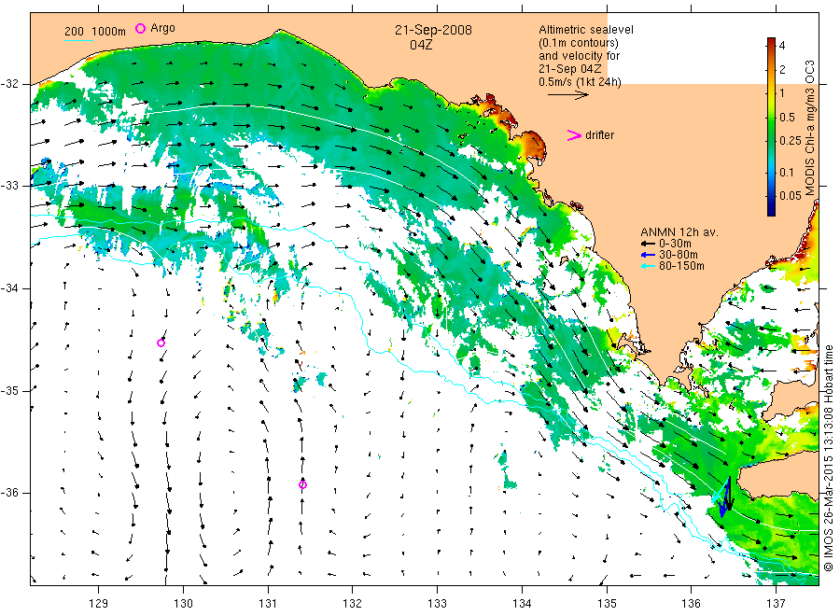Screen dimensions: 840x616
Task: Click the red high-chlorophyll patch near 134E coast
Action: click(533, 145)
